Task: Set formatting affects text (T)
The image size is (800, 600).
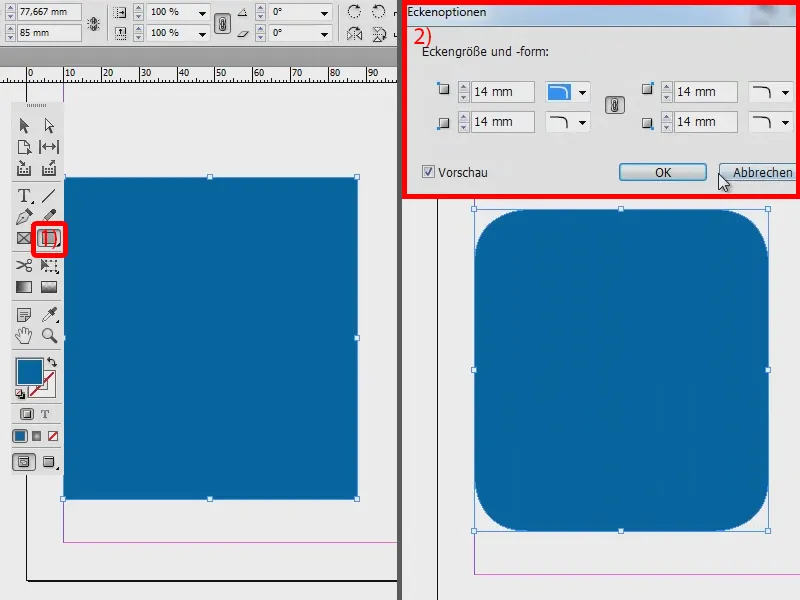Action: (x=45, y=414)
